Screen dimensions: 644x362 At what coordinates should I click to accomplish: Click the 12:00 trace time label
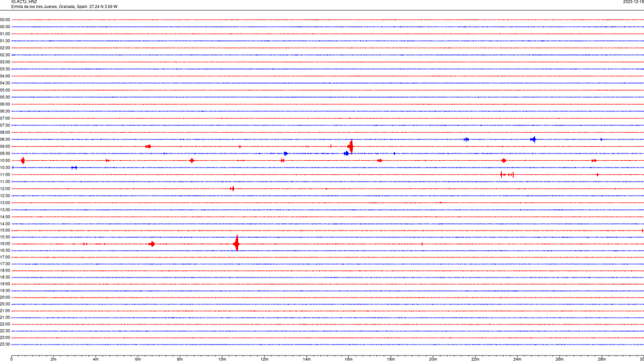click(5, 189)
